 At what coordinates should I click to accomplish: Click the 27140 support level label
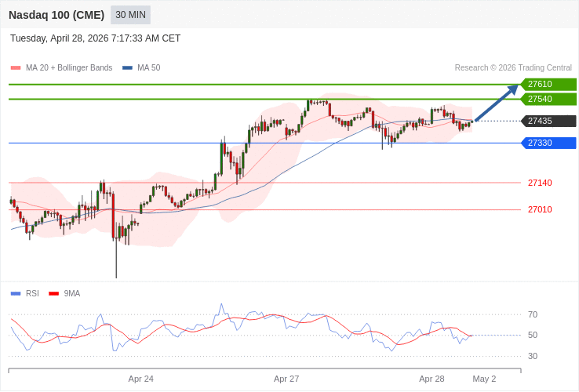pos(540,183)
